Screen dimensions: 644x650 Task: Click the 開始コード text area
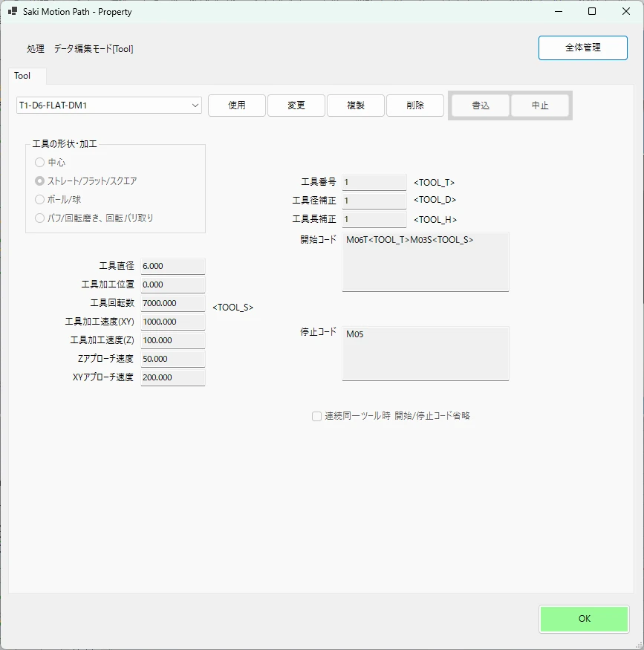425,262
